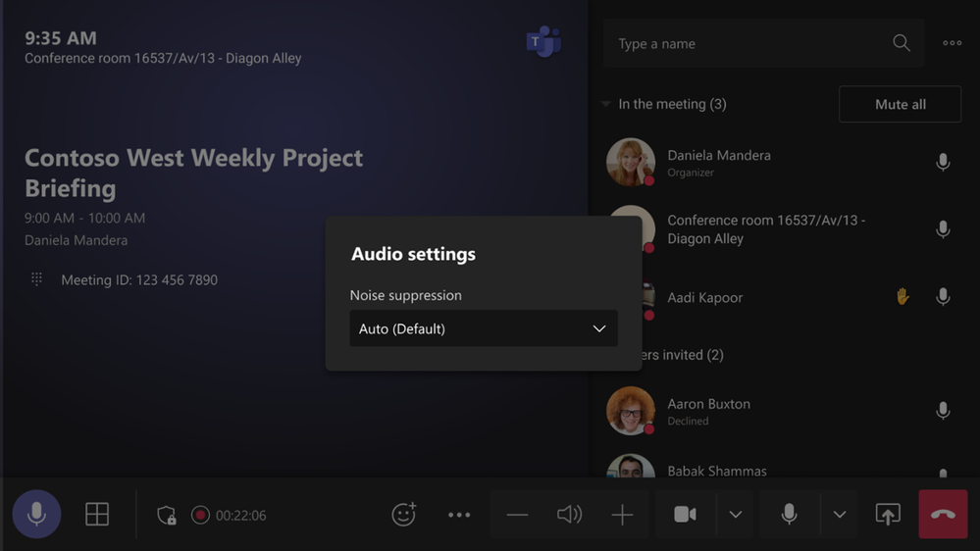Click the Meeting ID: 123 456 7890 text
Screen dimensions: 980x551
(x=139, y=279)
